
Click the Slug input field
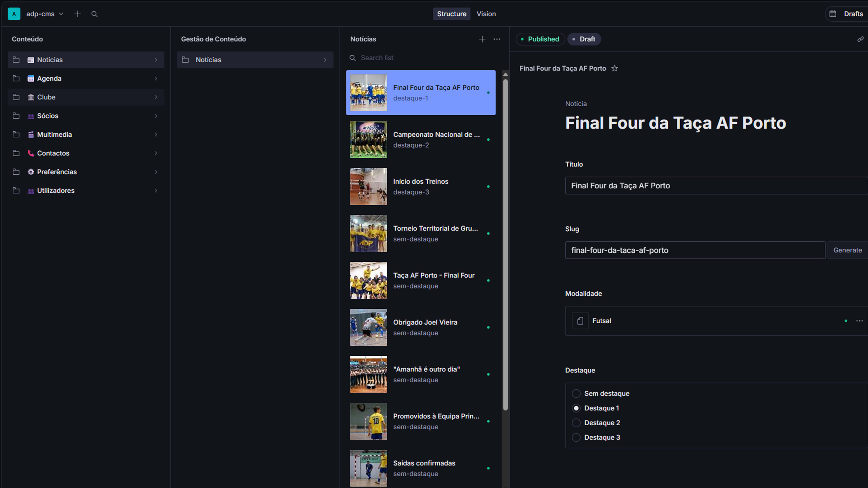(695, 250)
